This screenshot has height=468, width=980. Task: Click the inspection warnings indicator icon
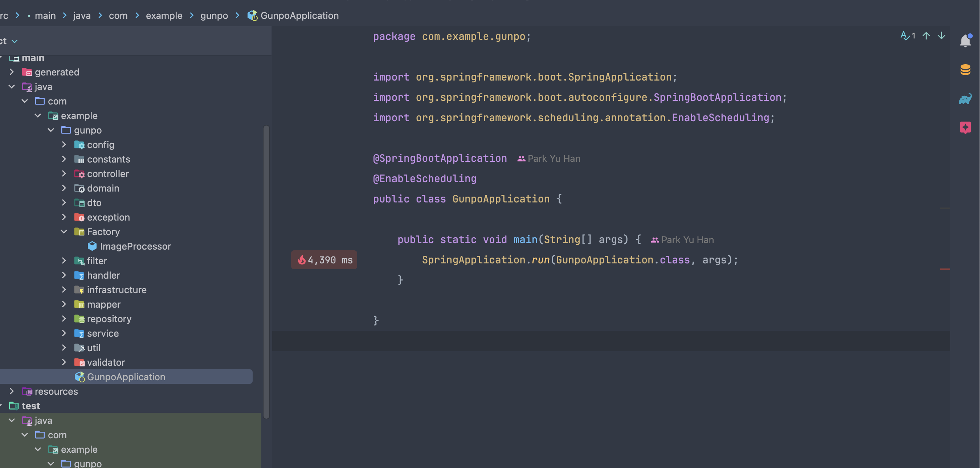tap(908, 36)
